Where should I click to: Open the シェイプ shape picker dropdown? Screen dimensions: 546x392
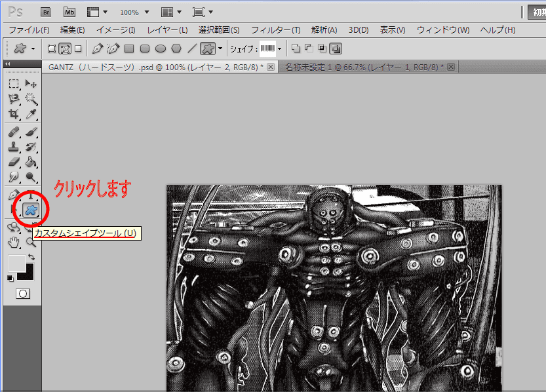pyautogui.click(x=280, y=49)
